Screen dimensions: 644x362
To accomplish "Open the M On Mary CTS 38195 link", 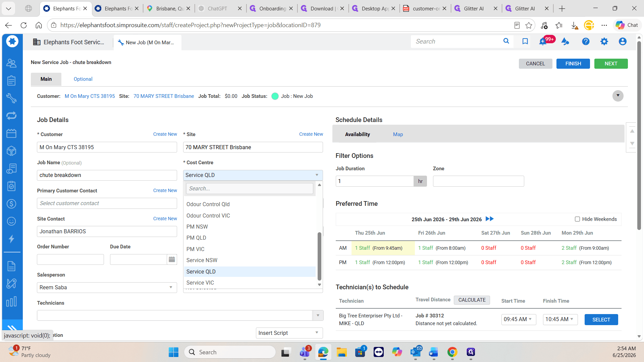I will tap(90, 96).
